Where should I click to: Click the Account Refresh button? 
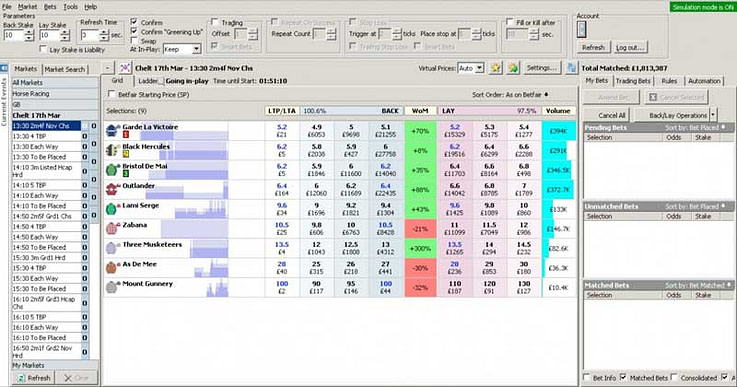(x=593, y=47)
